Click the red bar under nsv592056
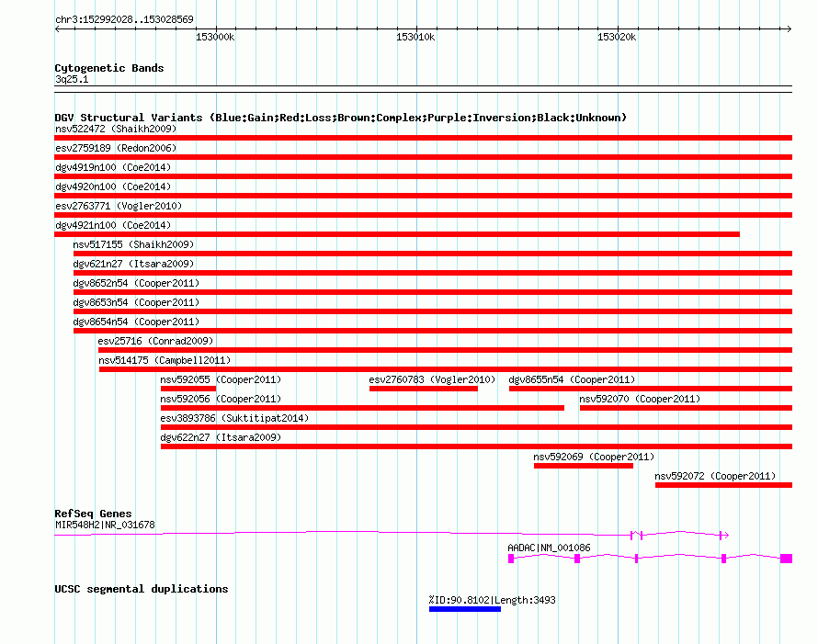Image resolution: width=818 pixels, height=644 pixels. 362,408
